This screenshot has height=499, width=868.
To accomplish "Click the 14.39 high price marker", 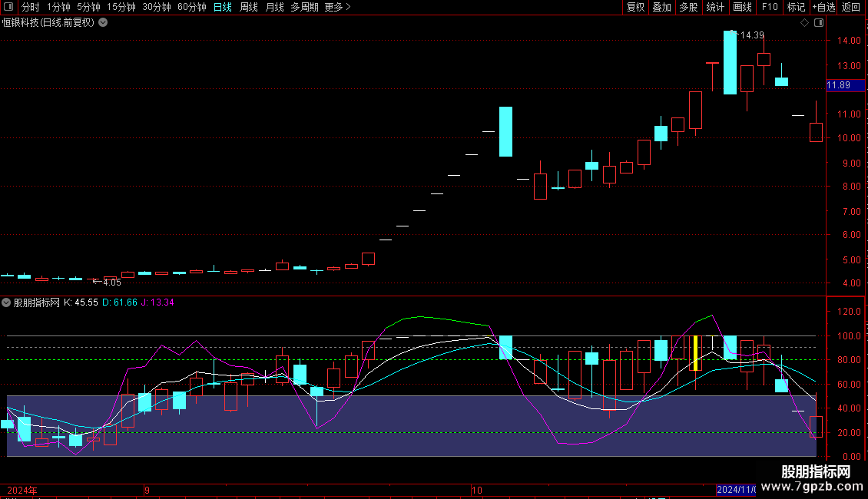I will tap(752, 35).
